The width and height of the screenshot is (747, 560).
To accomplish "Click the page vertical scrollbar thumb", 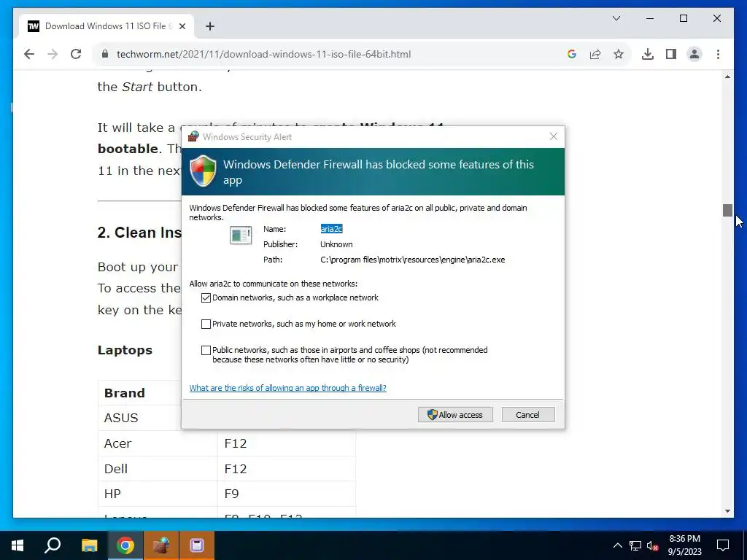I will (727, 210).
